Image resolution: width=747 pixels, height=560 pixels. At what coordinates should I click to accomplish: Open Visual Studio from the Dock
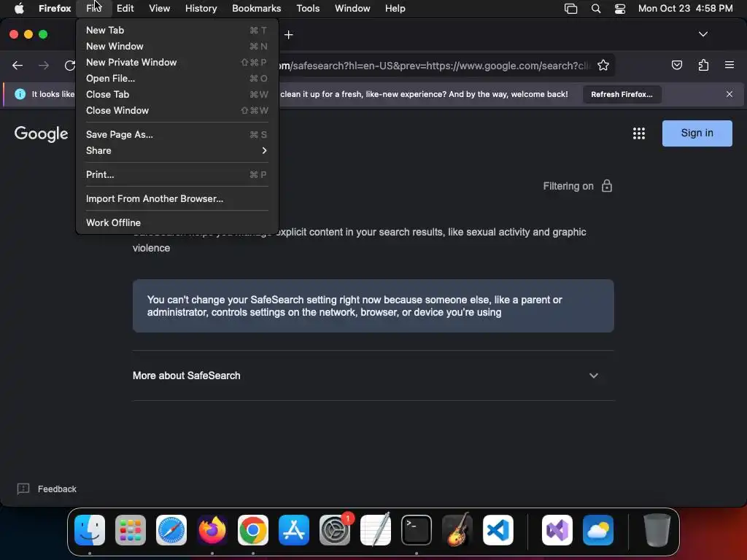point(557,530)
